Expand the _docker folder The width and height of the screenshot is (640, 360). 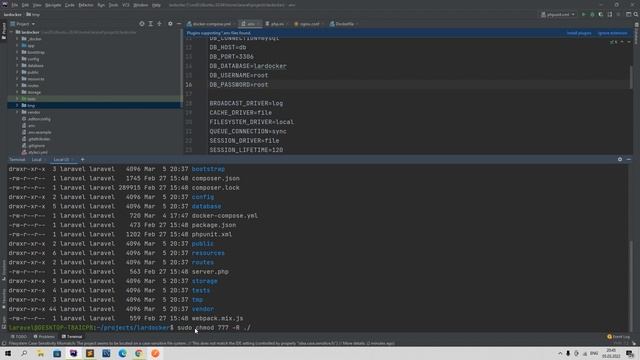[x=17, y=39]
